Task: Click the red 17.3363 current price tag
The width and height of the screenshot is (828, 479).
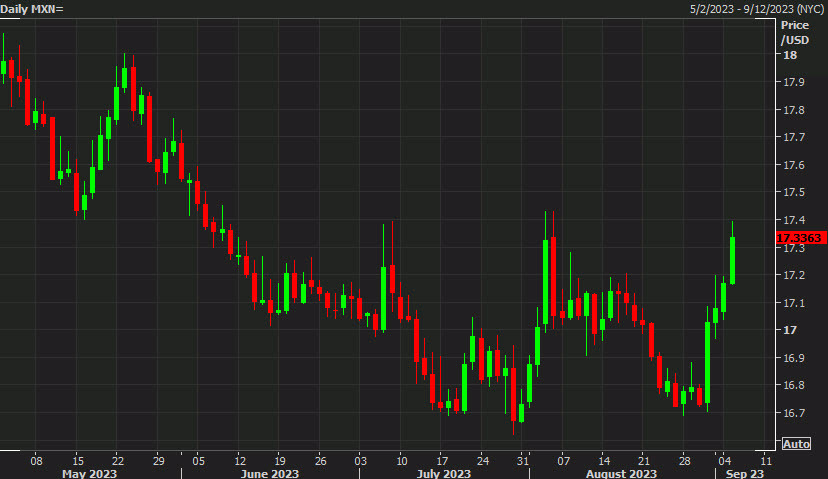Action: pyautogui.click(x=799, y=238)
